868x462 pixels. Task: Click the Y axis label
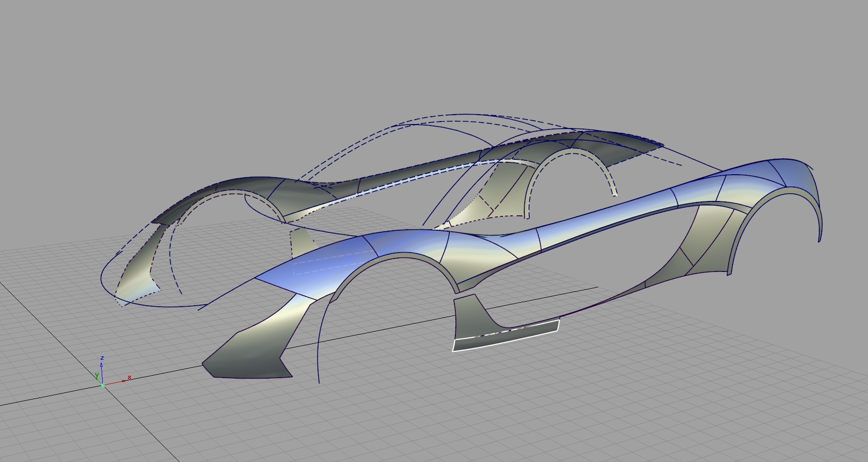97,375
